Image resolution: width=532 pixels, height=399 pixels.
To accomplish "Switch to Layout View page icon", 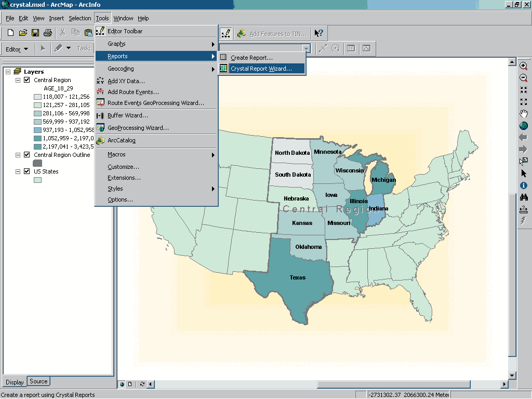I will pos(130,384).
